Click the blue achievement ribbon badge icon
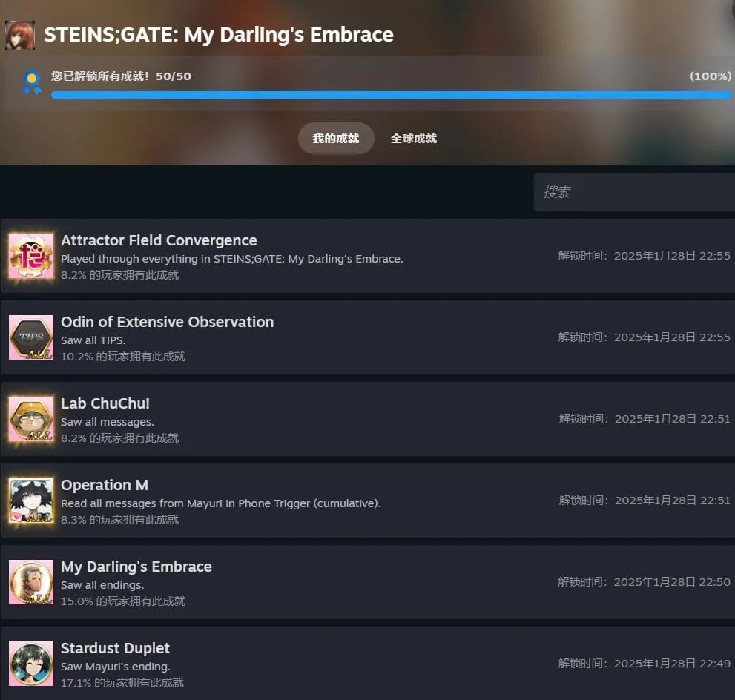This screenshot has height=700, width=735. [x=31, y=82]
